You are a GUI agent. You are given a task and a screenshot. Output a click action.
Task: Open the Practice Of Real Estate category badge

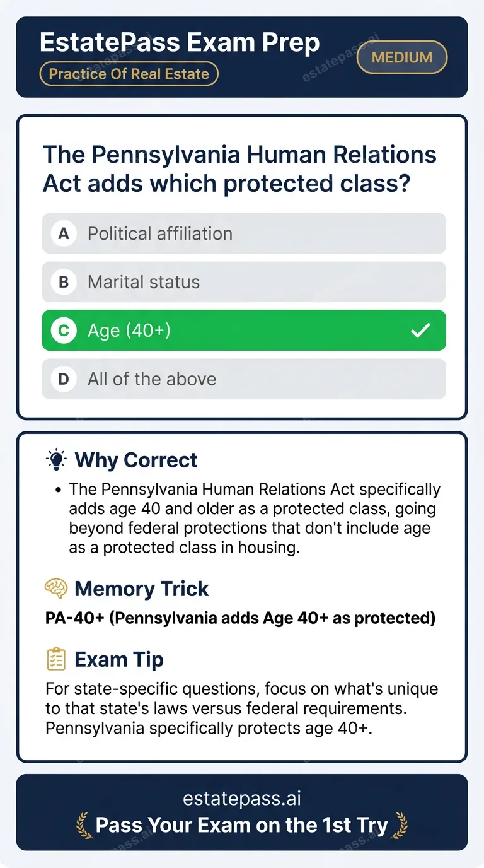[x=129, y=74]
